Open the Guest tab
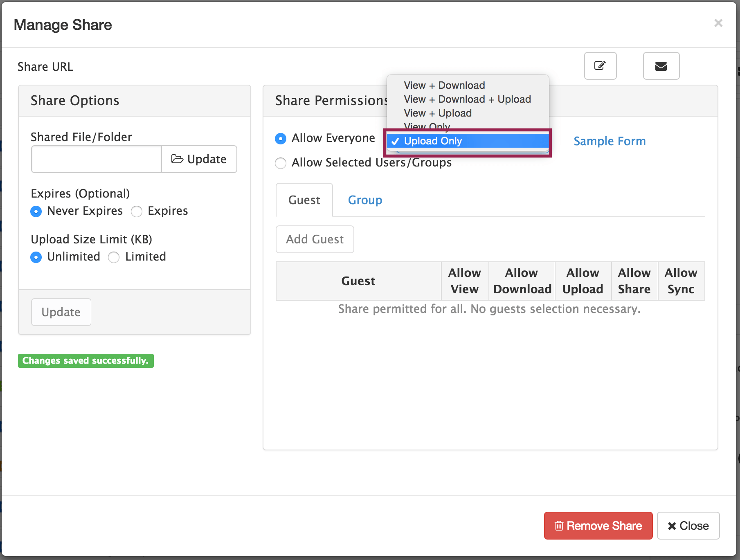 [304, 200]
